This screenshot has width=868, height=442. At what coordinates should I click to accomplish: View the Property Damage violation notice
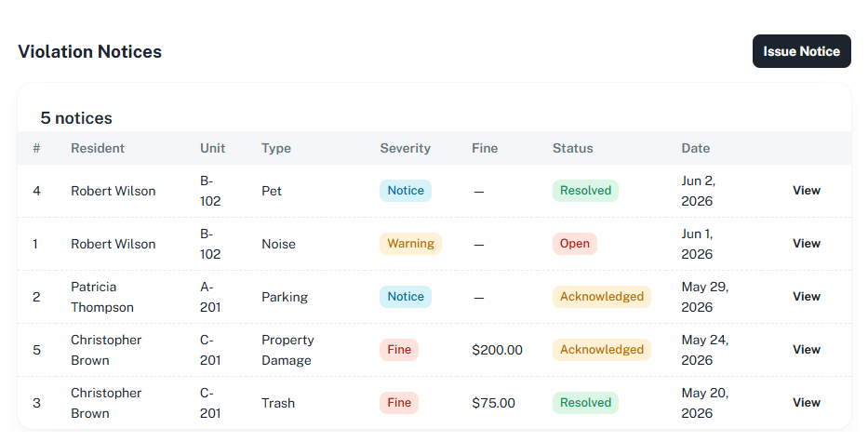coord(806,350)
